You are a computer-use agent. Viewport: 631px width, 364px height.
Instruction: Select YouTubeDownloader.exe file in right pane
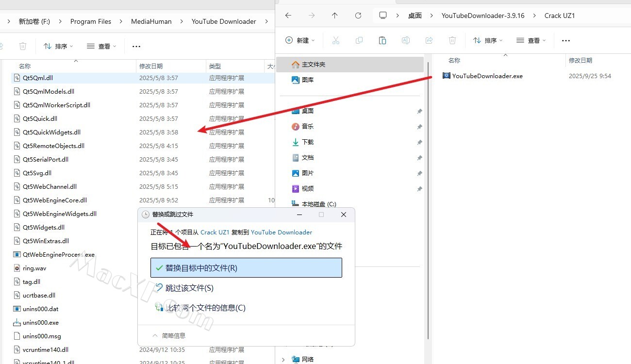(487, 76)
